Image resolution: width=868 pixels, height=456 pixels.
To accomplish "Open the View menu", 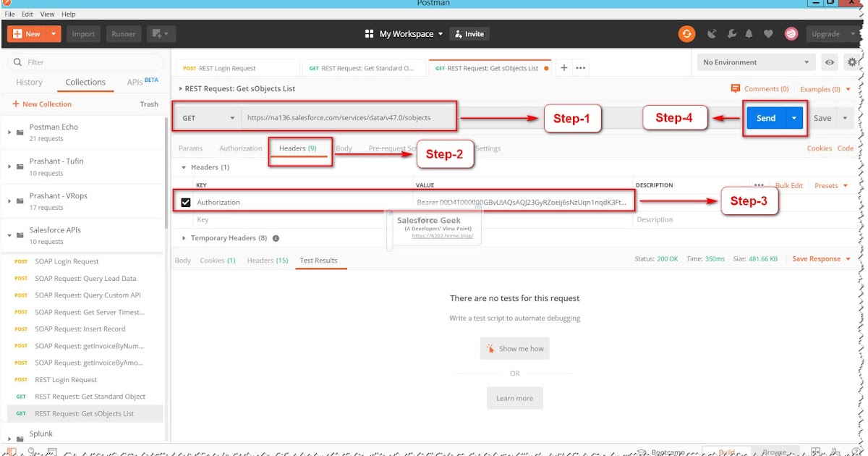I will [x=47, y=14].
